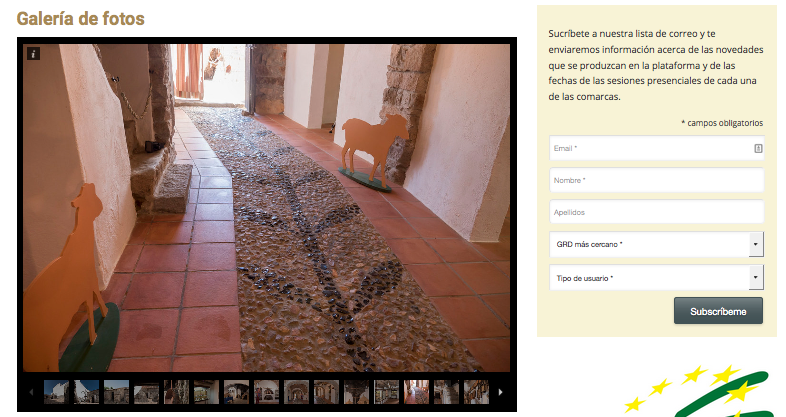Select the third thumbnail in gallery strip

point(116,392)
